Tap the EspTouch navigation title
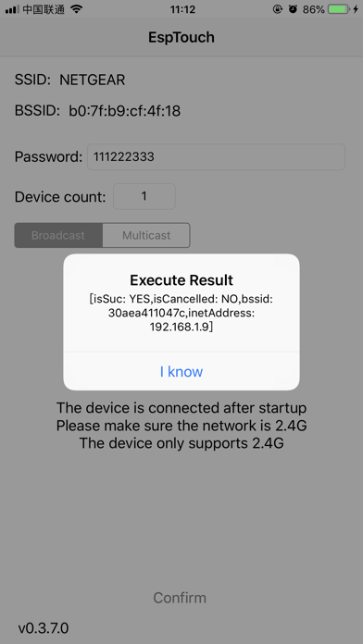Image resolution: width=363 pixels, height=644 pixels. (181, 37)
